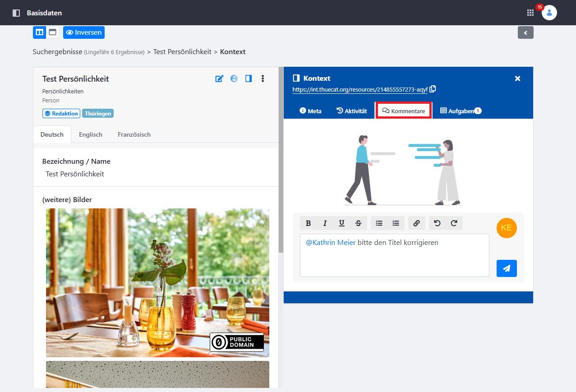Viewport: 576px width, 392px height.
Task: Open the Kommentare tab
Action: 404,111
